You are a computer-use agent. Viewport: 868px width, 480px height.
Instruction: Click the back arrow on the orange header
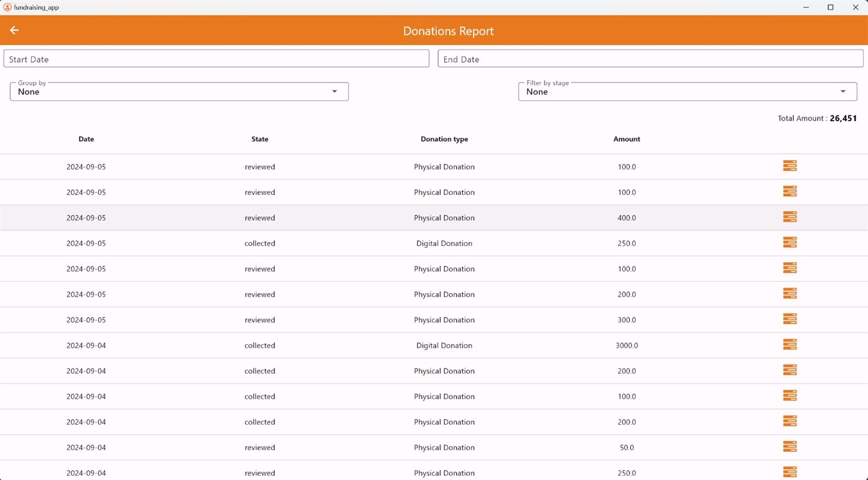click(x=14, y=30)
